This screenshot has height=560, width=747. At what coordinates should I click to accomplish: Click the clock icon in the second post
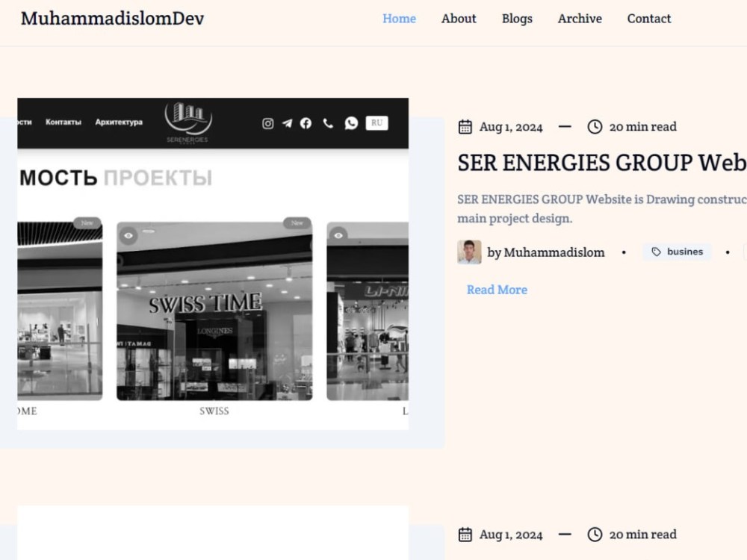coord(595,535)
